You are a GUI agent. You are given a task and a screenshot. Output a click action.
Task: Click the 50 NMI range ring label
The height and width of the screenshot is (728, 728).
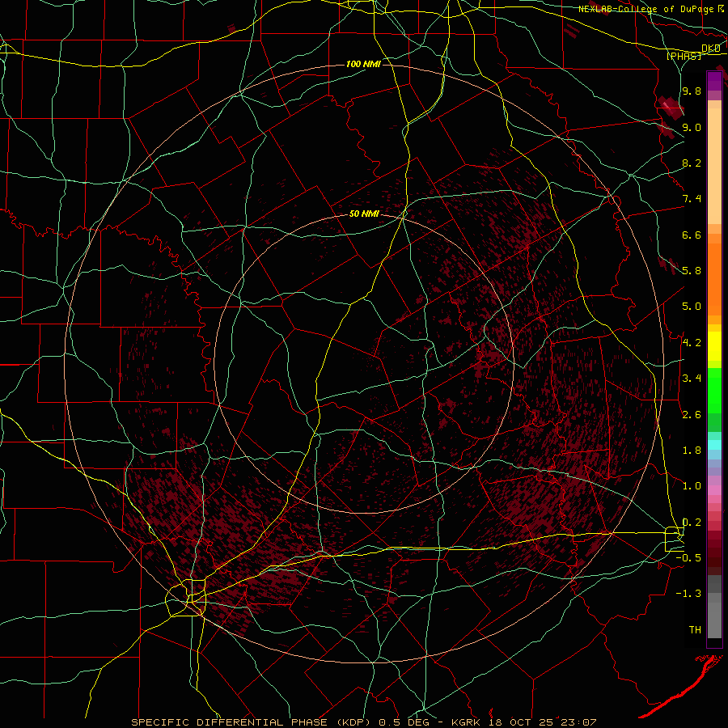point(364,214)
